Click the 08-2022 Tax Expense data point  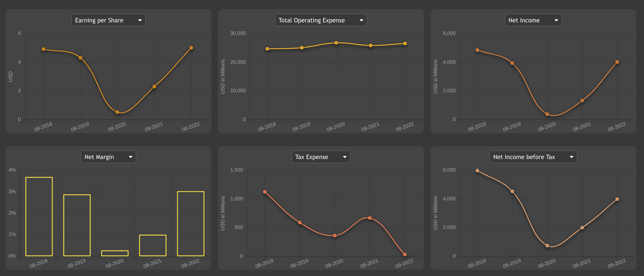pyautogui.click(x=405, y=255)
